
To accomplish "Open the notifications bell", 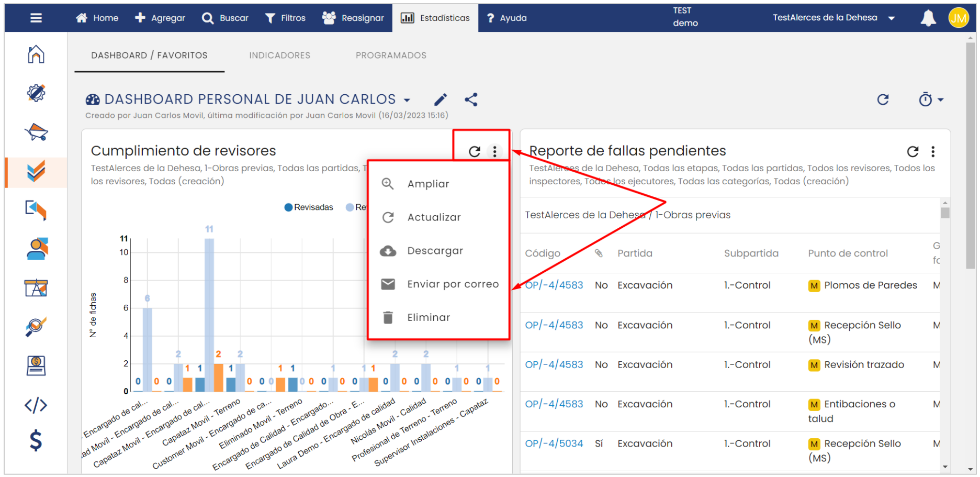I will click(x=928, y=18).
